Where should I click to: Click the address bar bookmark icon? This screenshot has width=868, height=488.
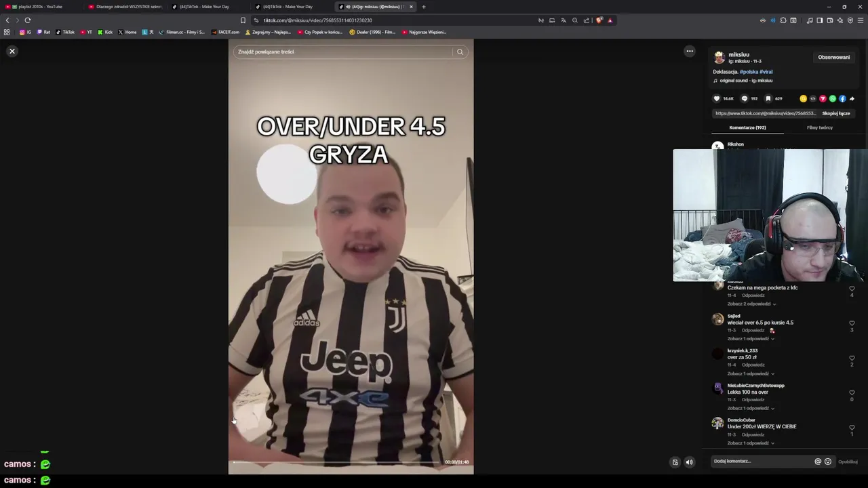point(243,20)
